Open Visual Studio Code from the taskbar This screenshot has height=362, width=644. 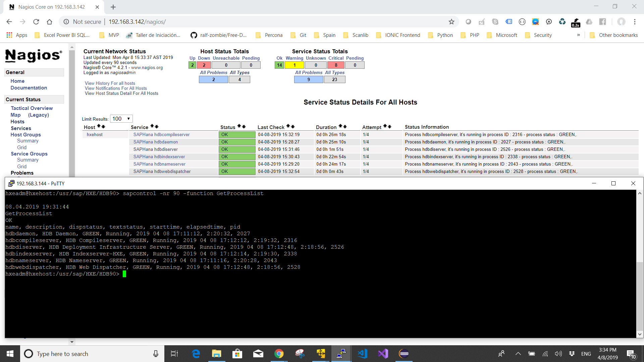[x=362, y=354]
